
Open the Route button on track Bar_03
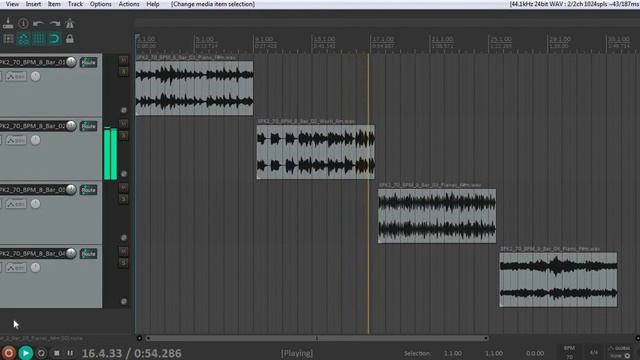[x=89, y=190]
